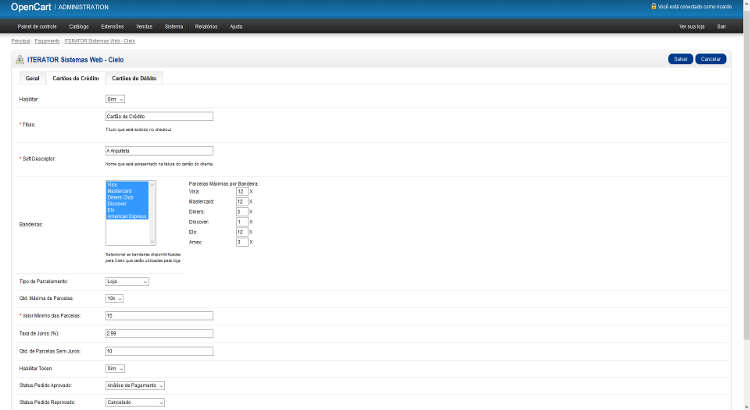Open the Sistema menu
The image size is (750, 410).
[174, 26]
